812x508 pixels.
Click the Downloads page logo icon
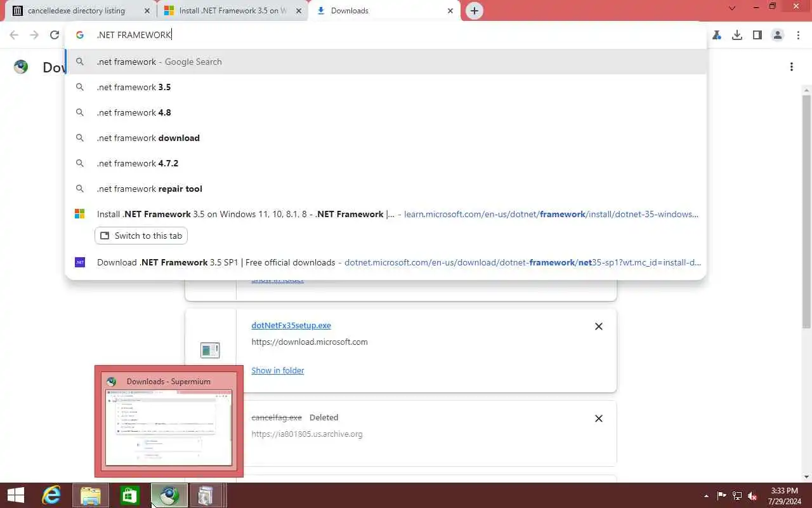[21, 67]
